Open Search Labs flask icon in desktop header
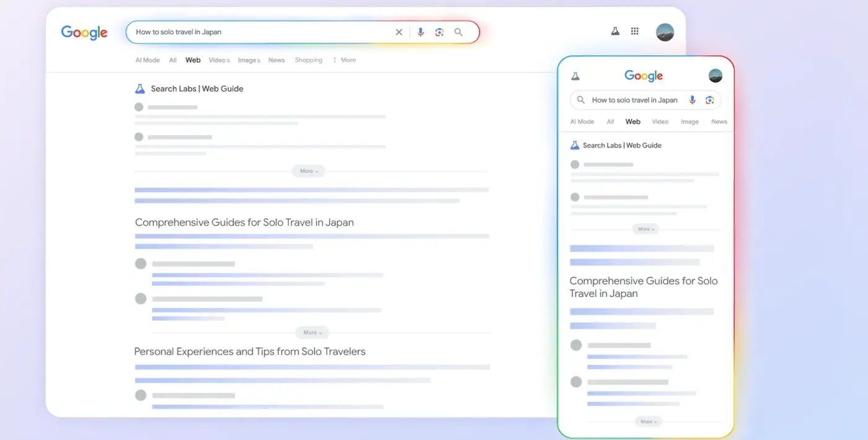 tap(615, 31)
